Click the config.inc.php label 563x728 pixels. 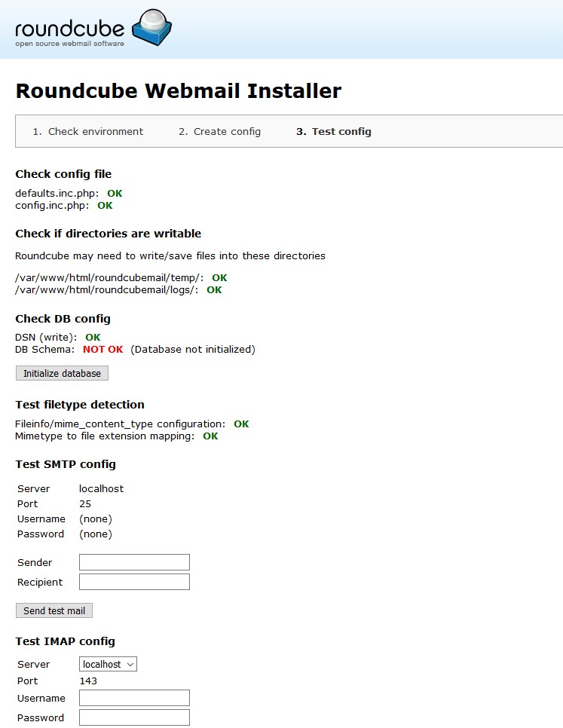[52, 205]
